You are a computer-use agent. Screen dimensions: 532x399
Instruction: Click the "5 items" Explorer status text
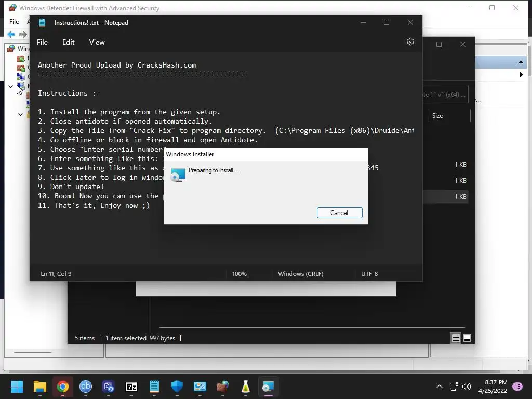coord(85,338)
